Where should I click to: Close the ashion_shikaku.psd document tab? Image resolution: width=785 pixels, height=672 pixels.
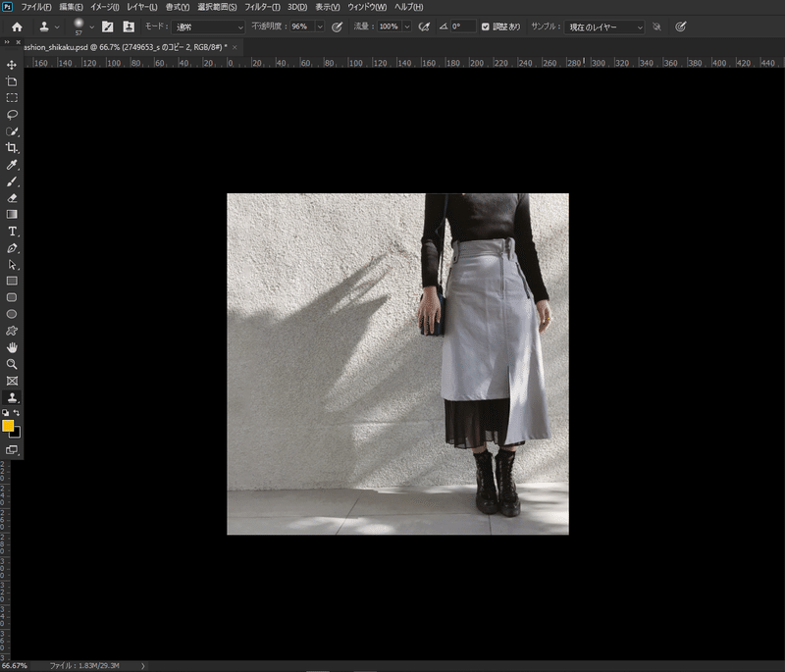click(x=235, y=47)
